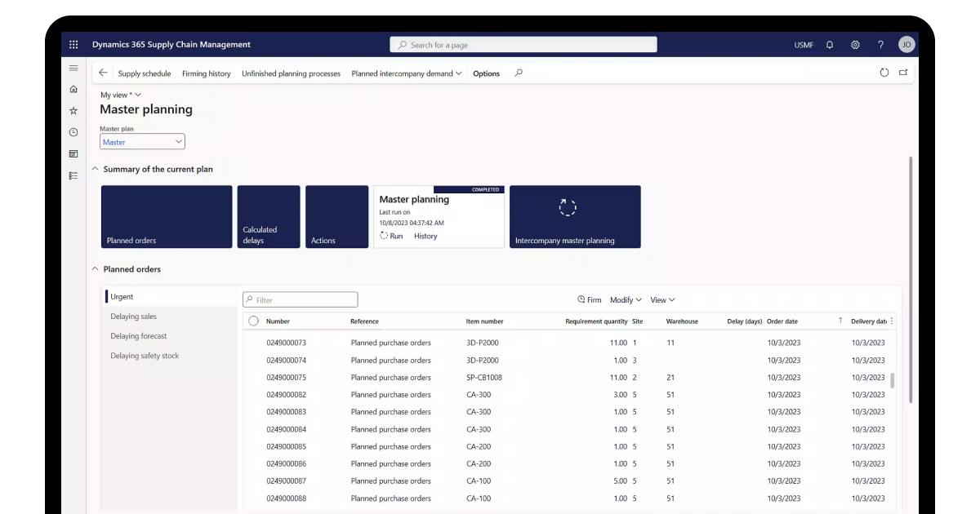Open the Modify dropdown in the grid toolbar

pos(624,299)
